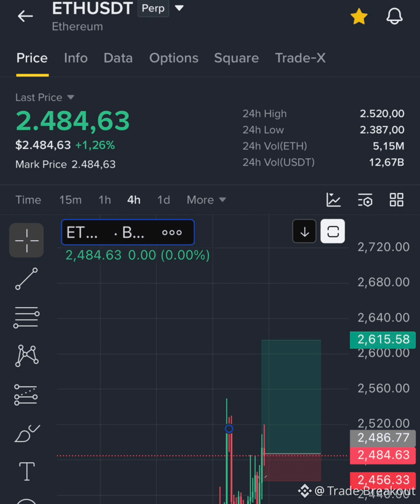420x504 pixels.
Task: Open the legend three-dots options
Action: tap(172, 232)
